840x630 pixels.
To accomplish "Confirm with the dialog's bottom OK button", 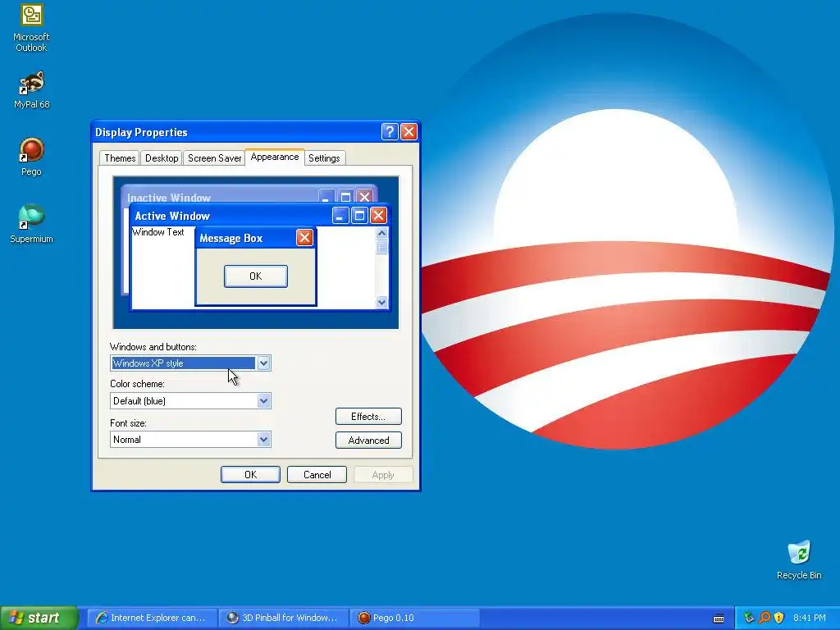I will pos(250,475).
